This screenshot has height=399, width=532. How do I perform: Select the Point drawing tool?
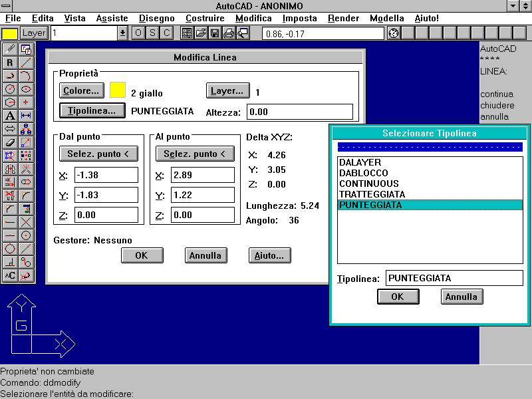point(26,102)
